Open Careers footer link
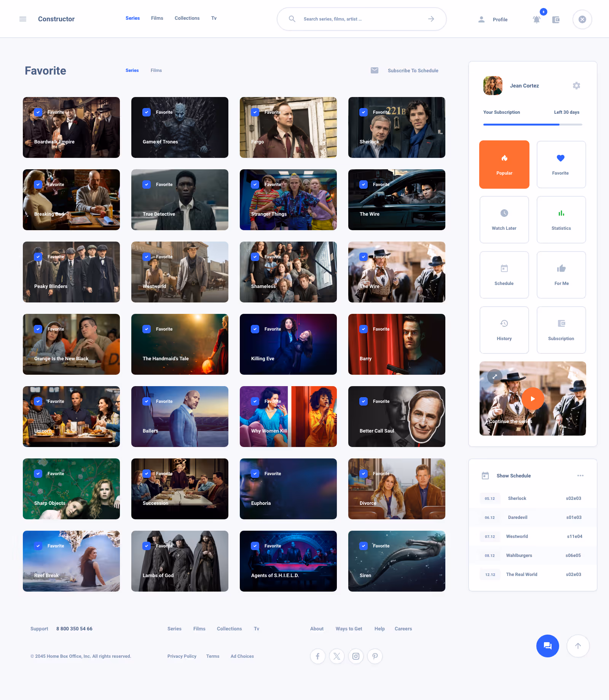The image size is (609, 700). (x=403, y=629)
